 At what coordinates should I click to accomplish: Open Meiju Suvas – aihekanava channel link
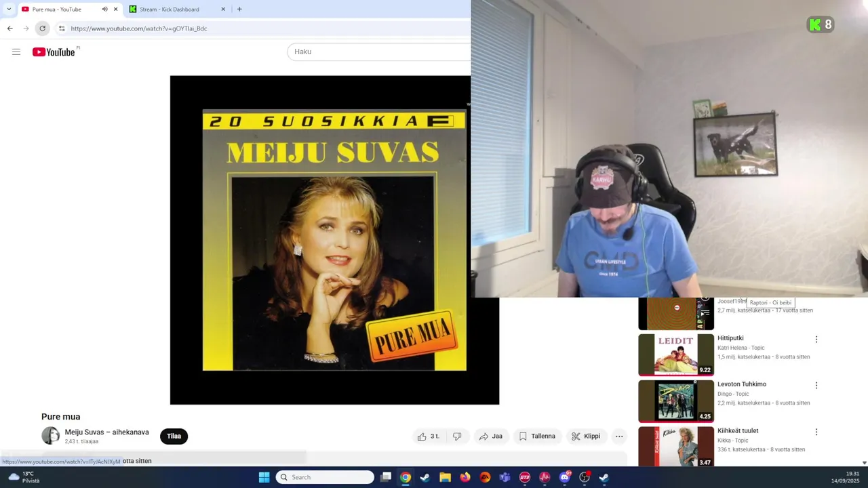(x=106, y=432)
